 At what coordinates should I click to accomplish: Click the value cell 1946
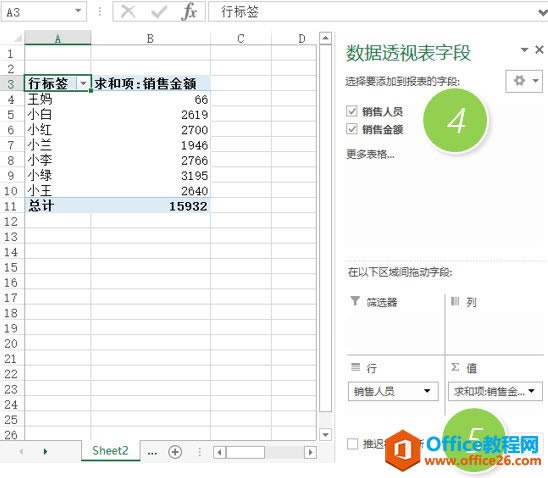click(x=151, y=145)
